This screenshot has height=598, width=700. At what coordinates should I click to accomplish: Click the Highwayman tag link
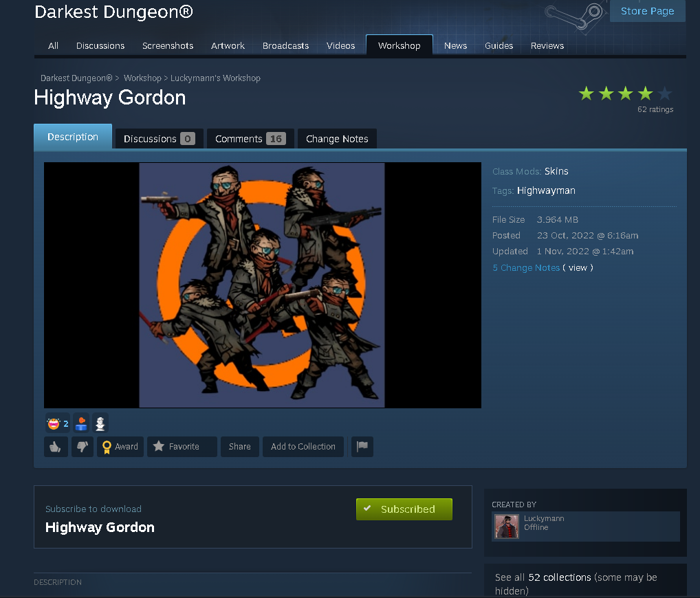click(546, 190)
